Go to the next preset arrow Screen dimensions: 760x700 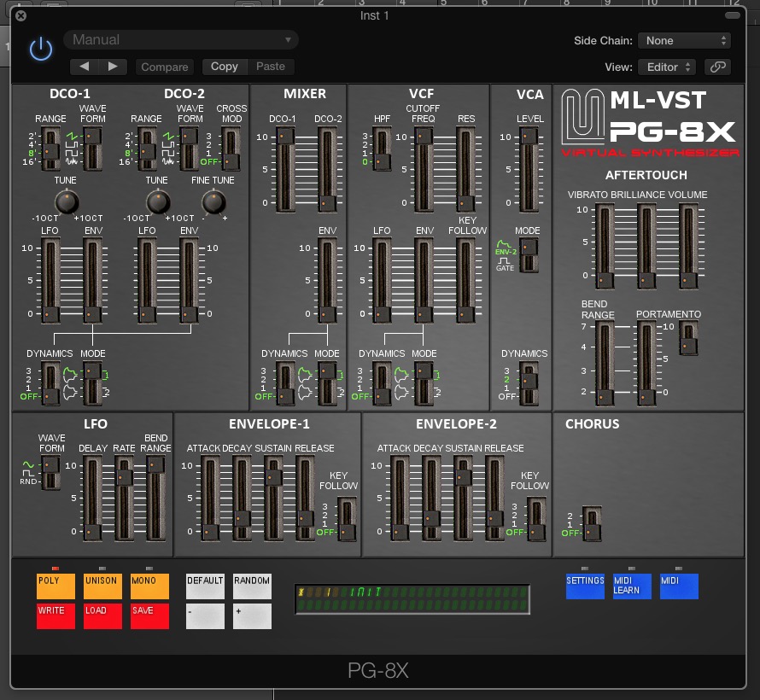pyautogui.click(x=113, y=67)
